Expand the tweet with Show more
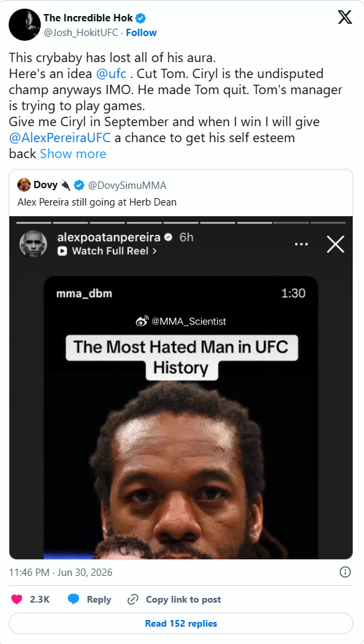 click(73, 153)
